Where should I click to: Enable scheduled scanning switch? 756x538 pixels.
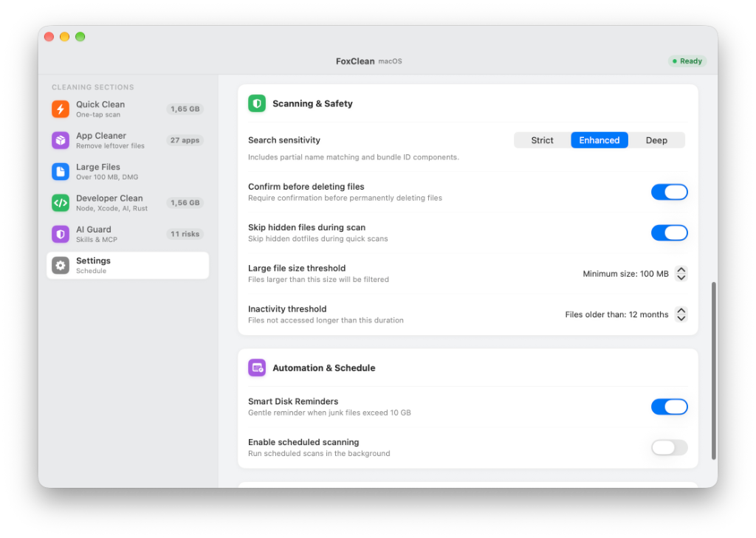[669, 448]
